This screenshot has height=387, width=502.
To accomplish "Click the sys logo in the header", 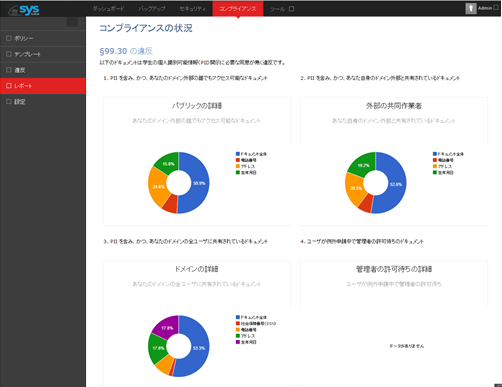I will click(x=24, y=10).
